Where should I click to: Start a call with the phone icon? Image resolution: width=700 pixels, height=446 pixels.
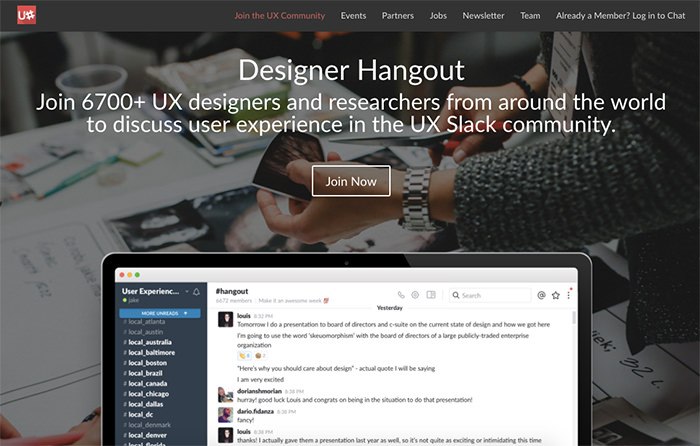[401, 295]
